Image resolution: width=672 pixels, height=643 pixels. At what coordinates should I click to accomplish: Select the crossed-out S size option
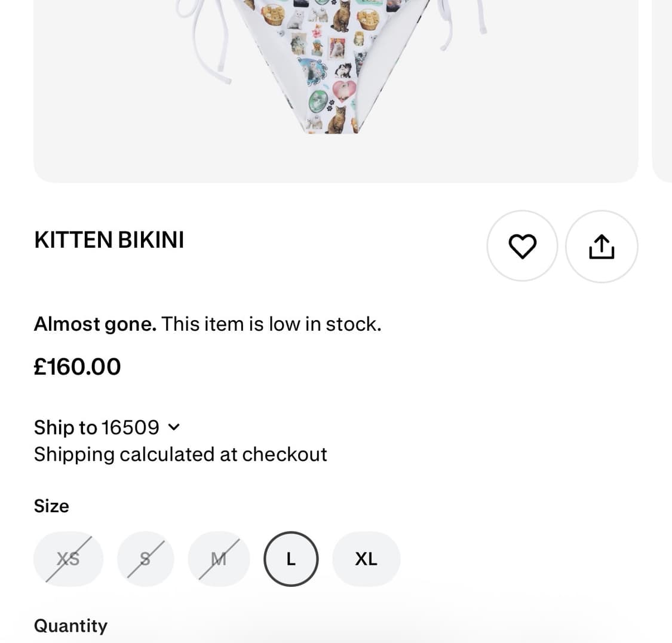145,559
